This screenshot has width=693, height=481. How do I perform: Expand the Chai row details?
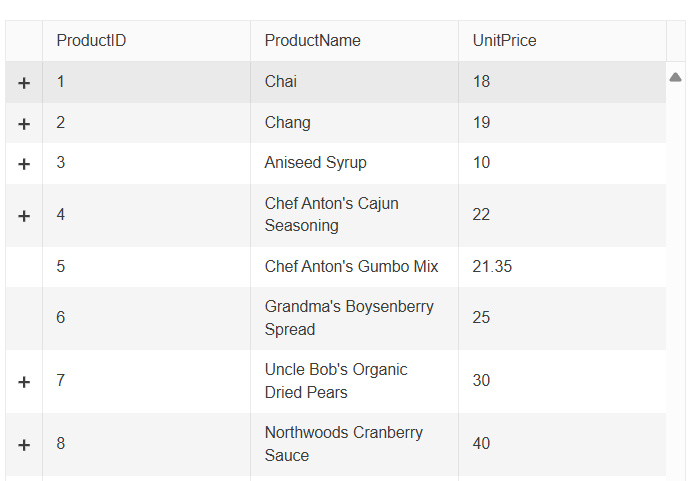(24, 83)
